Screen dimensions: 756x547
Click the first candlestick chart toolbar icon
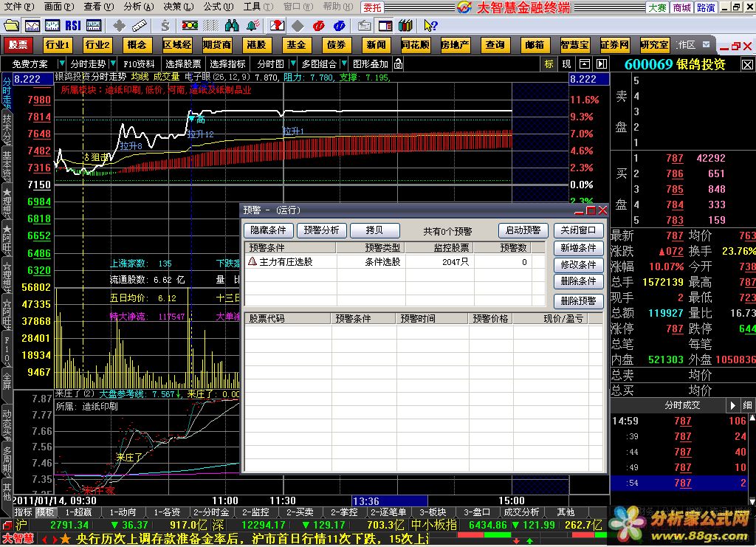point(52,26)
